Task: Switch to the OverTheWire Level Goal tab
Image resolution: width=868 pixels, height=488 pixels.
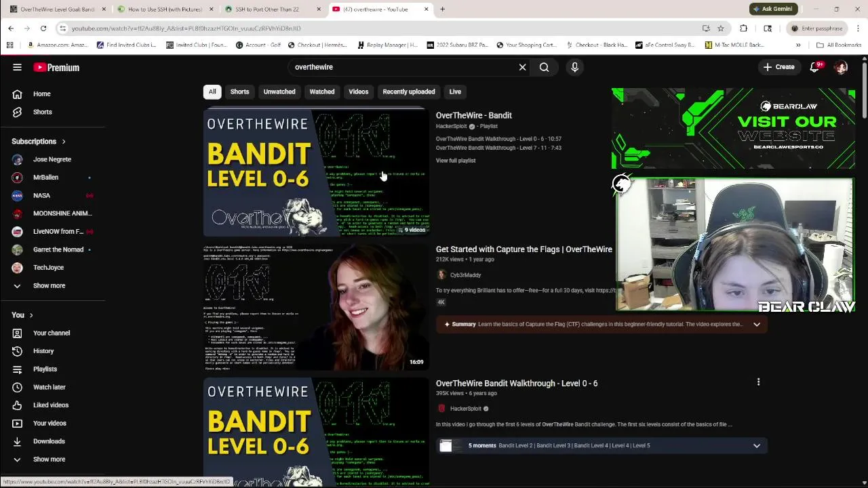Action: [56, 9]
